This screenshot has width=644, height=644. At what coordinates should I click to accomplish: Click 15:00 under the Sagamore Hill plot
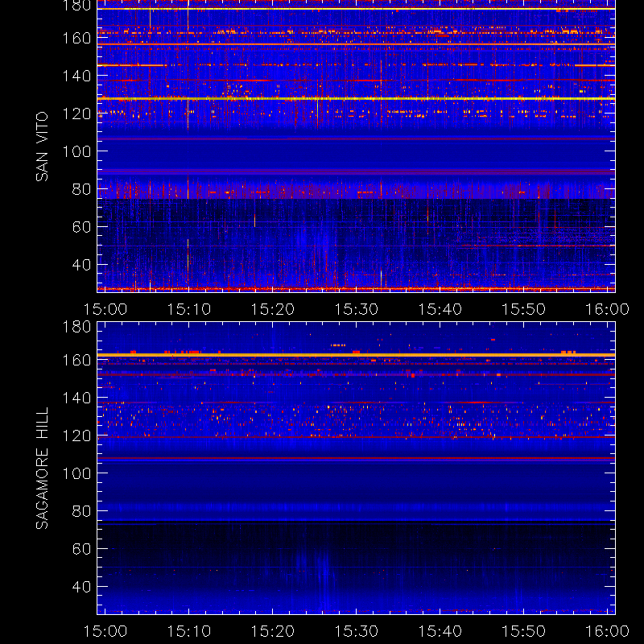tap(105, 631)
